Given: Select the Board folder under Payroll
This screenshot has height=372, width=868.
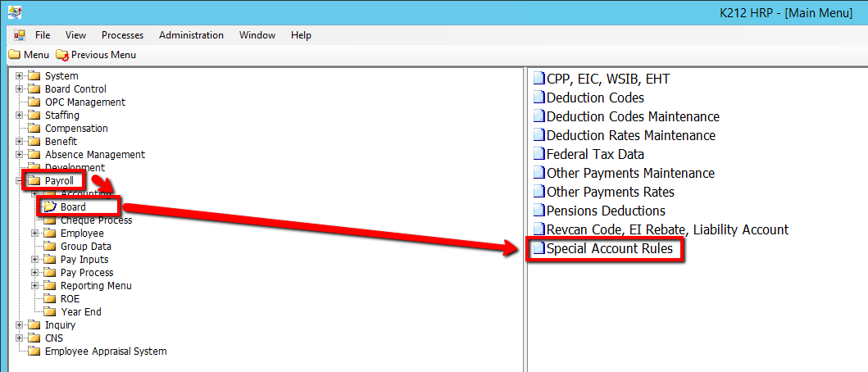Looking at the screenshot, I should click(73, 207).
